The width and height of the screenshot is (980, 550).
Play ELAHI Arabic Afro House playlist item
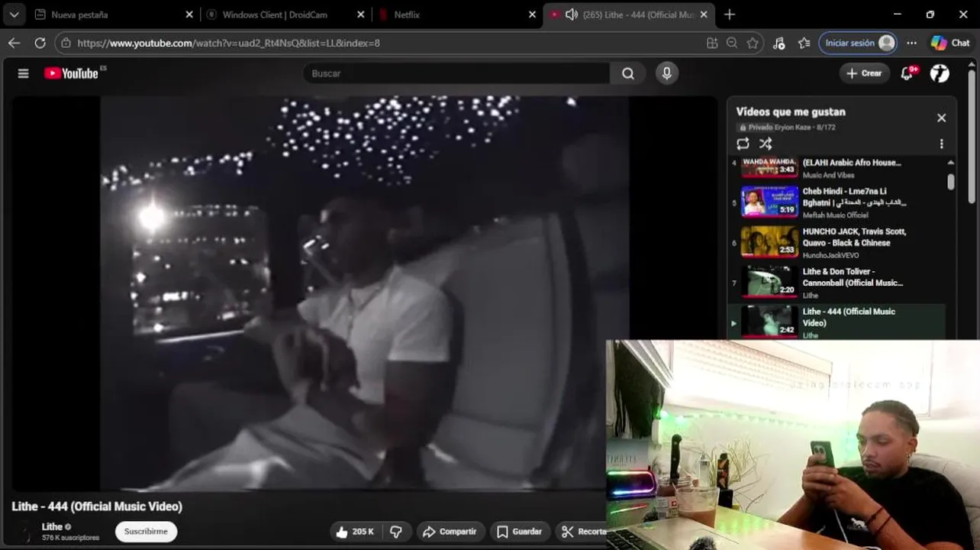pyautogui.click(x=836, y=167)
